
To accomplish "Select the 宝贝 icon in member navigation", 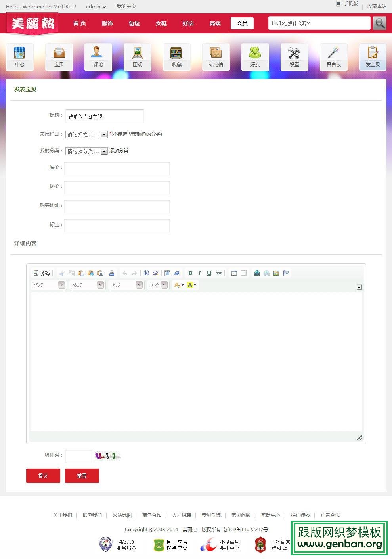I will click(59, 57).
